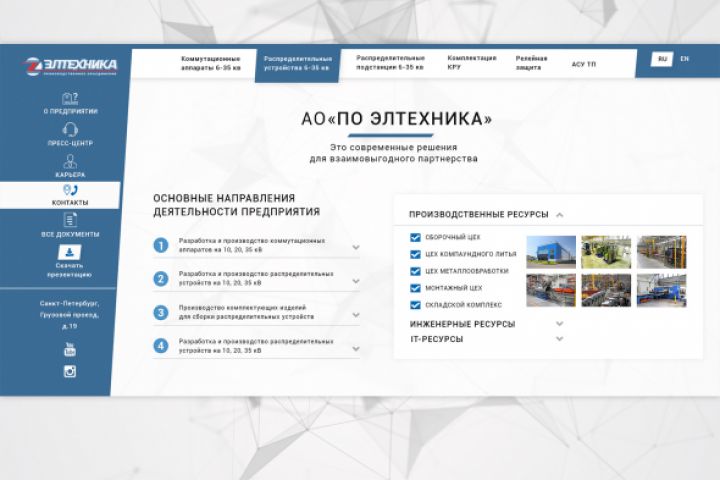The height and width of the screenshot is (480, 720).
Task: Click the Санкт-Петербург address text
Action: pos(69,315)
